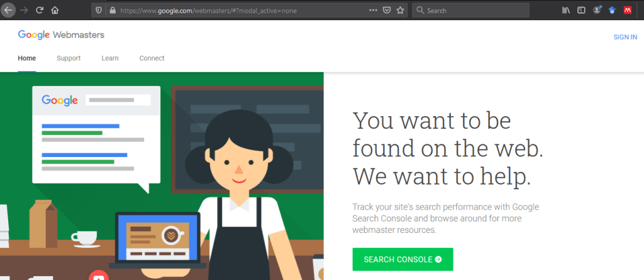Save page to Pocket
The width and height of the screenshot is (644, 280).
coord(387,10)
